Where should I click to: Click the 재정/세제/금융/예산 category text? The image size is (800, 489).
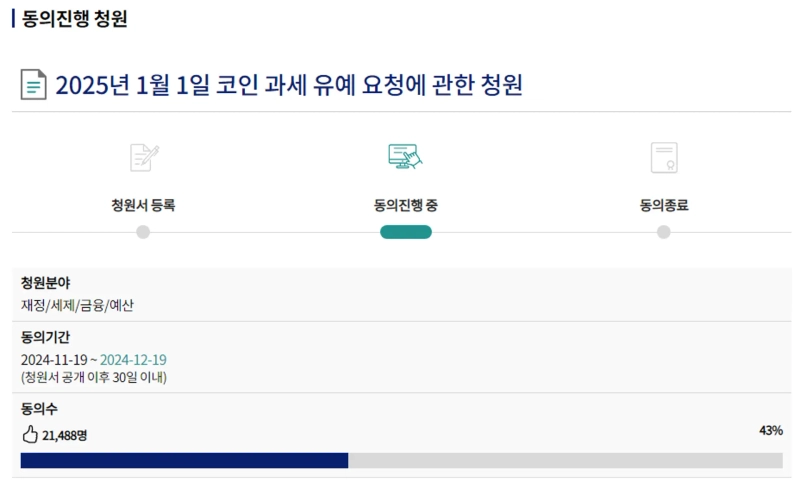coord(77,305)
